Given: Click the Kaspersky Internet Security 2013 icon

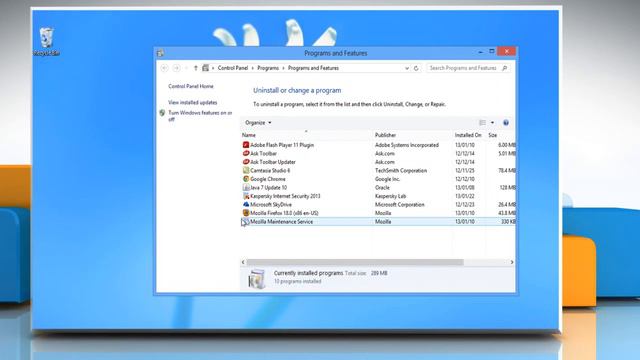Looking at the screenshot, I should tap(246, 196).
